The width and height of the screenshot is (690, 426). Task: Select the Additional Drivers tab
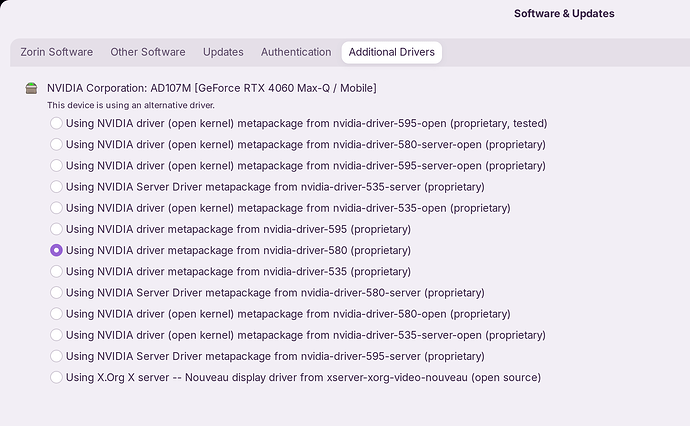(x=392, y=52)
